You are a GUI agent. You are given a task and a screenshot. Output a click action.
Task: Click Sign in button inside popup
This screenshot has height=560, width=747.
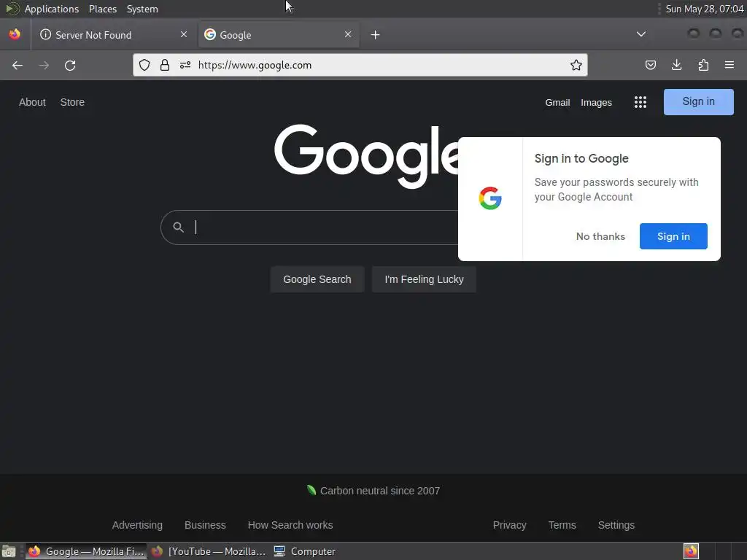click(x=673, y=236)
